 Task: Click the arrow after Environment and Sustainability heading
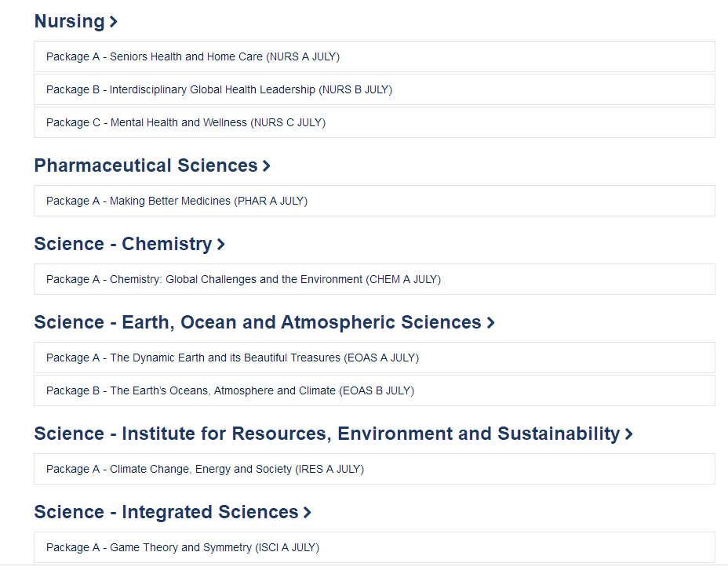tap(629, 434)
